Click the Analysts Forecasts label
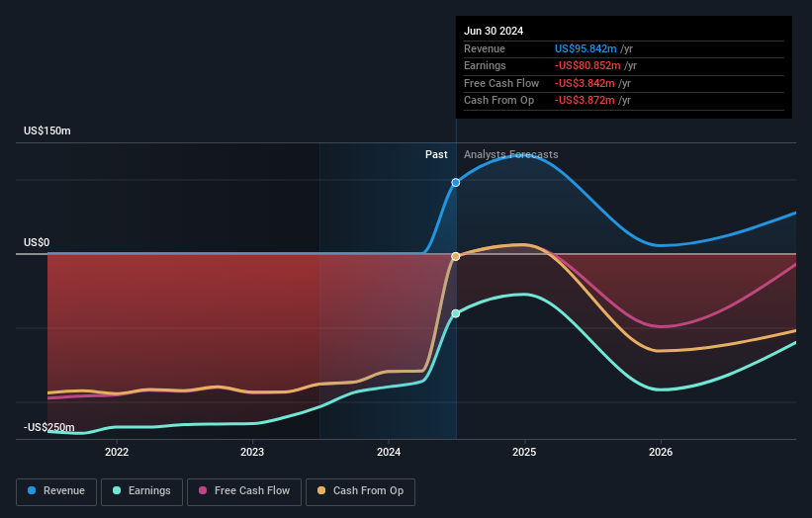 (511, 155)
